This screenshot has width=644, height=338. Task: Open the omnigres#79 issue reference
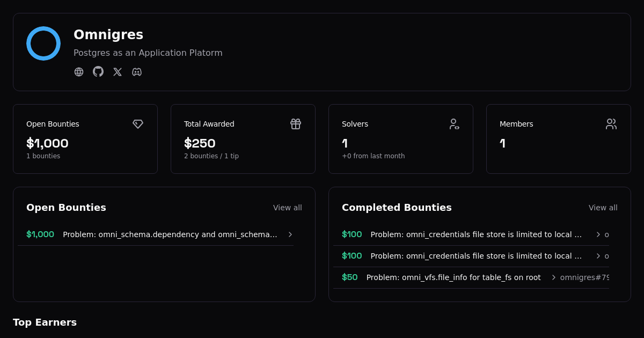click(584, 277)
